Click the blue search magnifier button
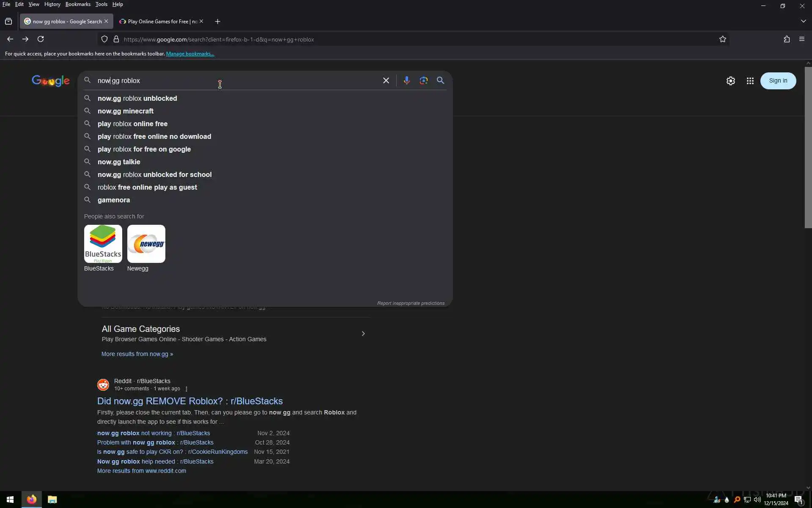The height and width of the screenshot is (508, 812). click(x=440, y=80)
